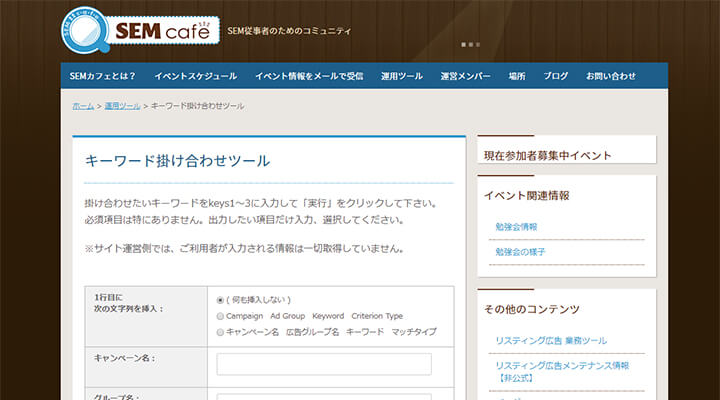Viewport: 720px width, 400px height.
Task: Click the first slider dot in the header
Action: [463, 45]
